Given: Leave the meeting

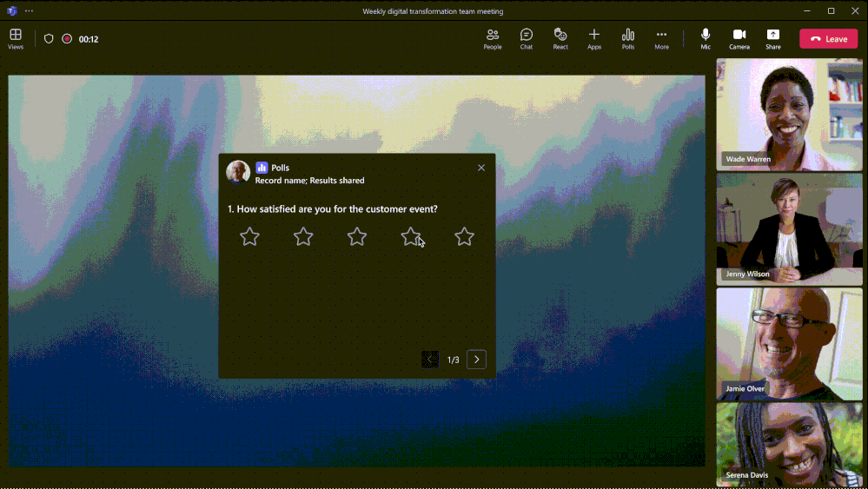Looking at the screenshot, I should [828, 39].
